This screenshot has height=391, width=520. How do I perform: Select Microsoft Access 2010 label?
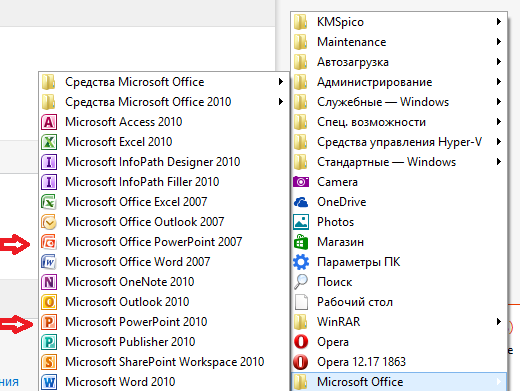click(124, 122)
